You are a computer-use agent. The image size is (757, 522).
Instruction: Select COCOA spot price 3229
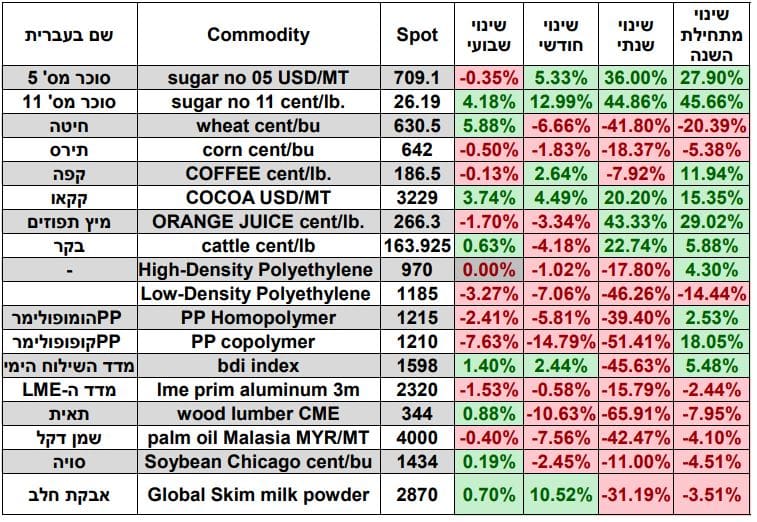click(x=417, y=198)
